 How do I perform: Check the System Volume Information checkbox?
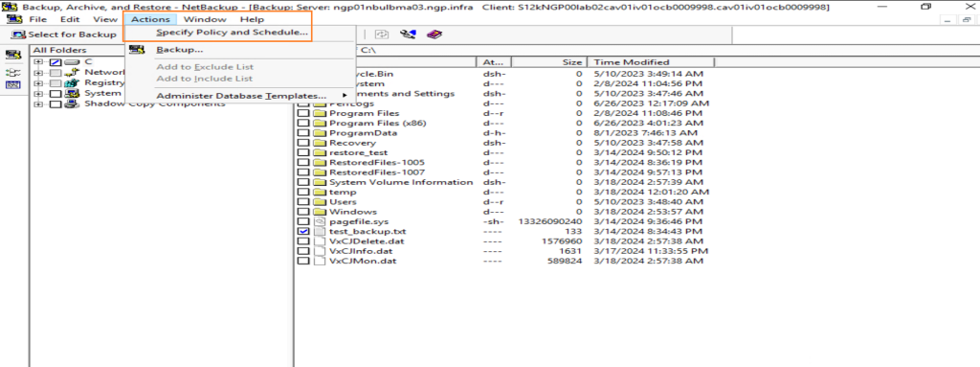click(303, 182)
